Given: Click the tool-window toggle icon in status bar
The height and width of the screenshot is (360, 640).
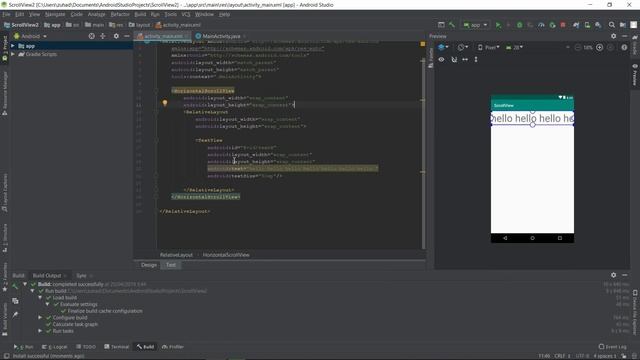Looking at the screenshot, I should [7, 356].
